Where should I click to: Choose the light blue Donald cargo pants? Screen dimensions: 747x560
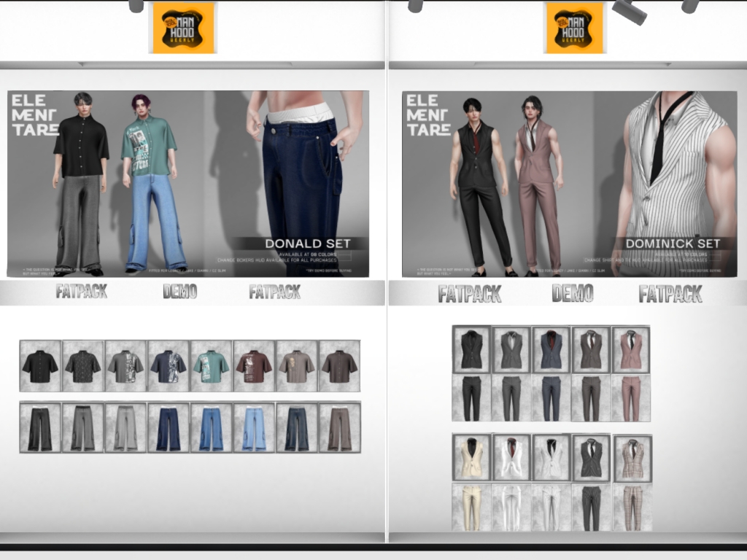tap(254, 427)
